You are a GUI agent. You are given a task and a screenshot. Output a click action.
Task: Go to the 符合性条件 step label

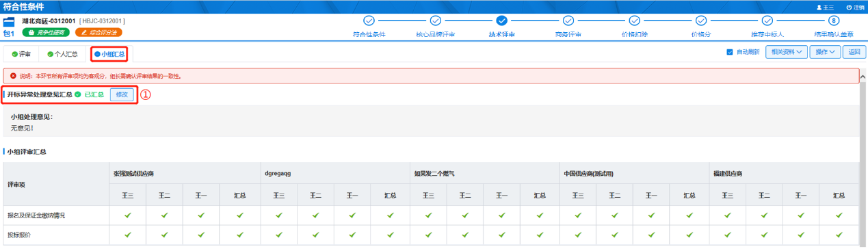point(369,34)
